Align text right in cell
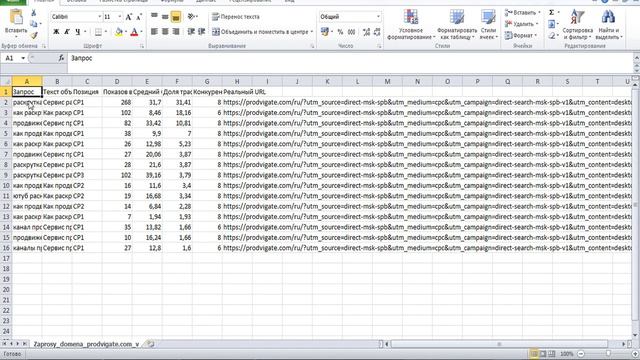Screen dimensions: 640x360 [176, 32]
